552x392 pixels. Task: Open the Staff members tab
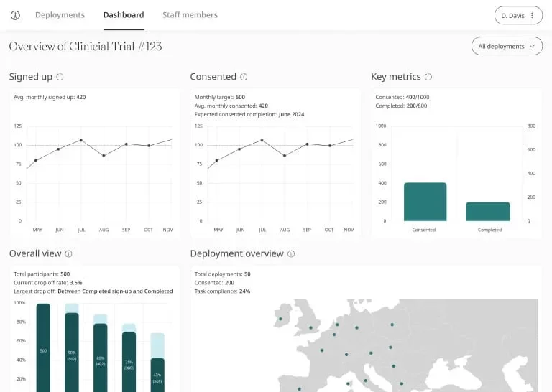[x=190, y=15]
